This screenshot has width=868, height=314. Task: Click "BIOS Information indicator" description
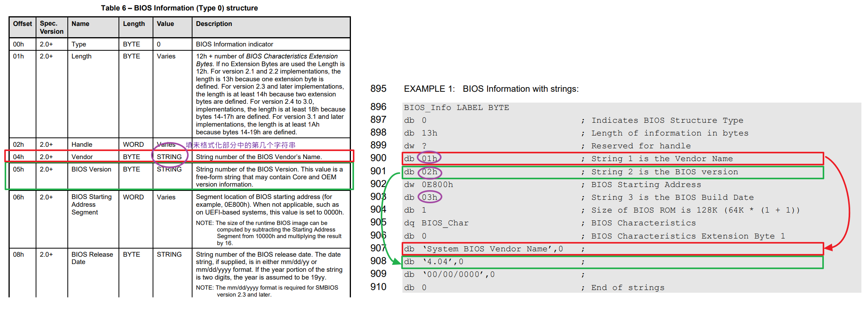(x=234, y=44)
